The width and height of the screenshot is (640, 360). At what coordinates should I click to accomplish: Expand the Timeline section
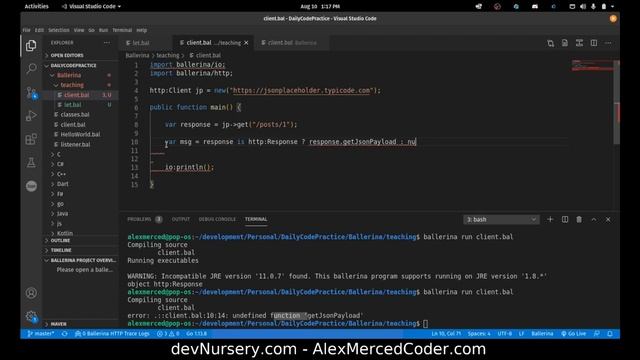pyautogui.click(x=81, y=250)
